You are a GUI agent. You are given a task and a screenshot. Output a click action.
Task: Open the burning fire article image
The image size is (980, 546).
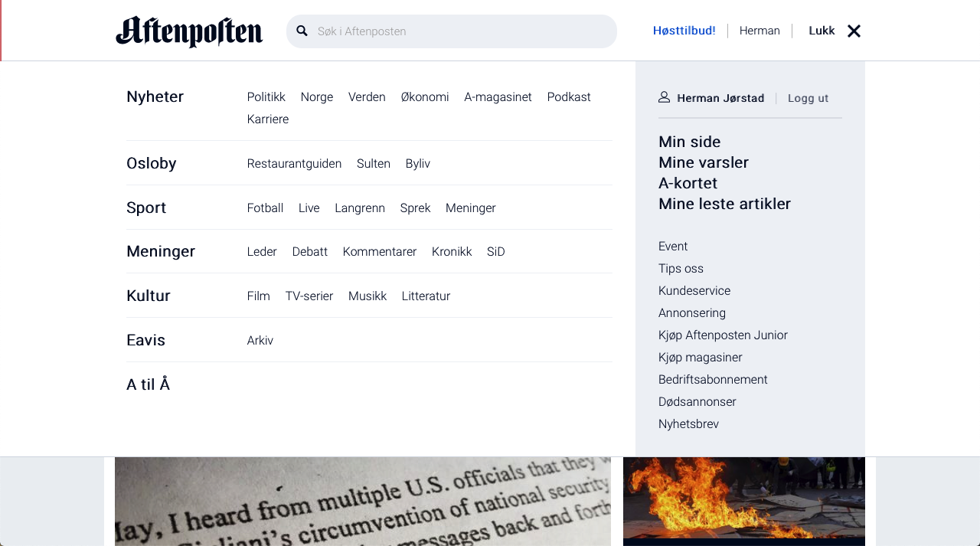tap(744, 499)
